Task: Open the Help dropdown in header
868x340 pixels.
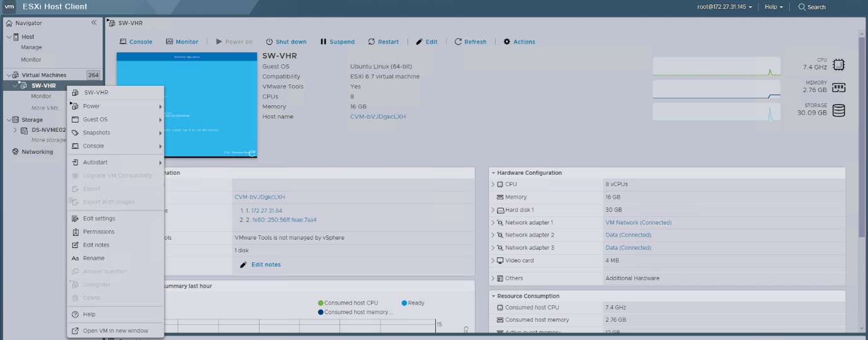Action: 774,7
